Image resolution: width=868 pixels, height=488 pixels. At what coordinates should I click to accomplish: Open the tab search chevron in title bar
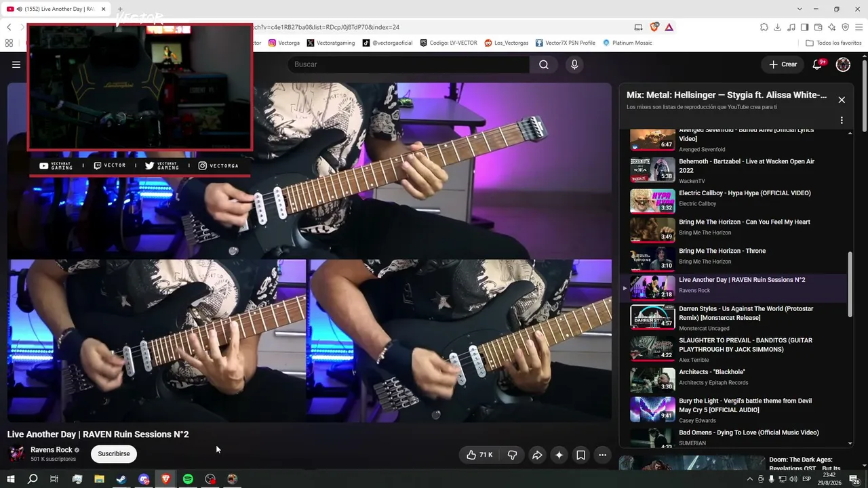click(x=800, y=9)
